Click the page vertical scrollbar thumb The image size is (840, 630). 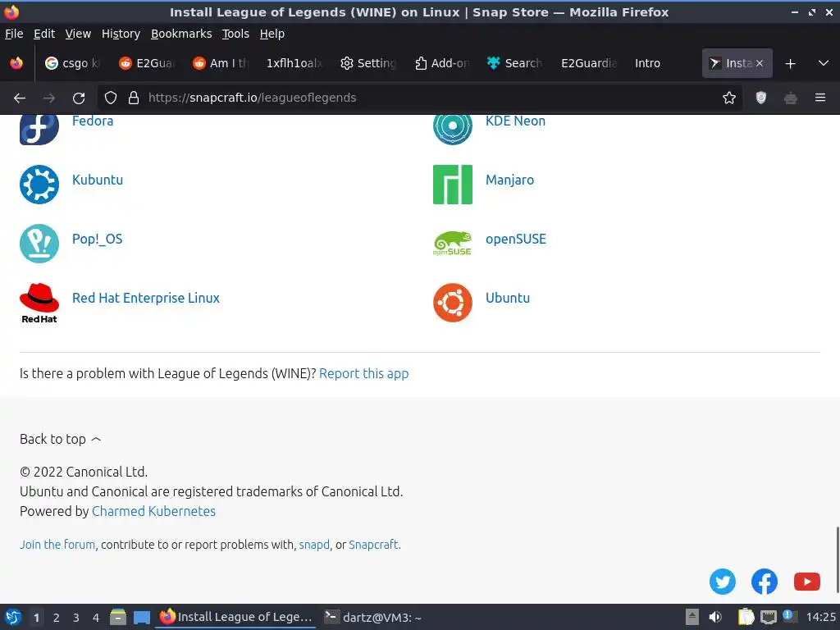coord(837,559)
